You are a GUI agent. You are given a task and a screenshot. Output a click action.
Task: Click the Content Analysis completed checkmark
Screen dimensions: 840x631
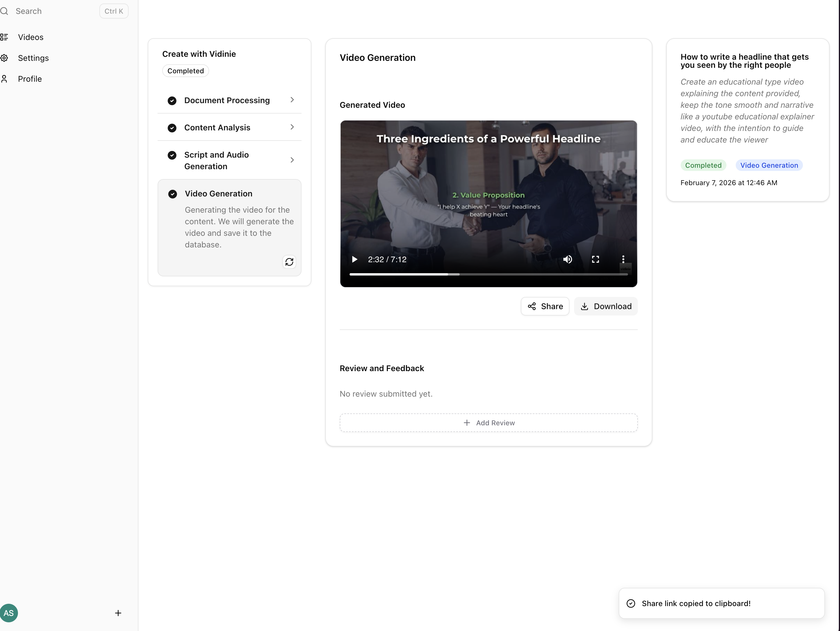[x=172, y=128]
